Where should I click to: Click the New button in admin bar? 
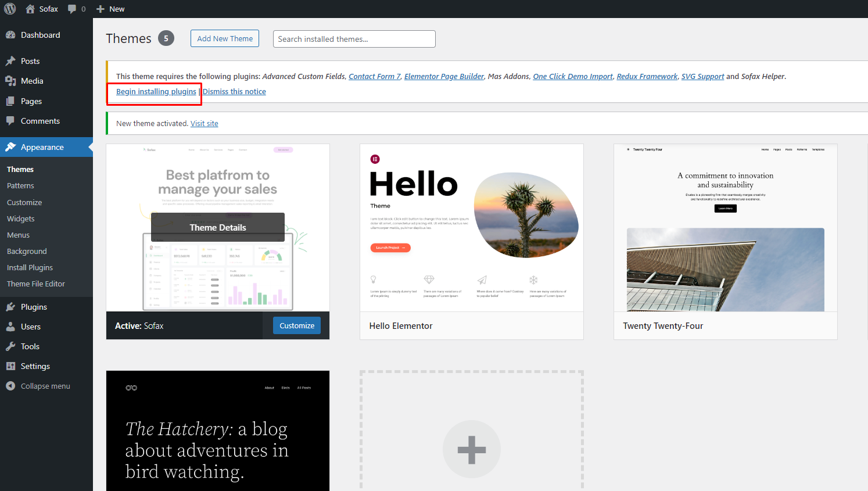click(x=110, y=9)
